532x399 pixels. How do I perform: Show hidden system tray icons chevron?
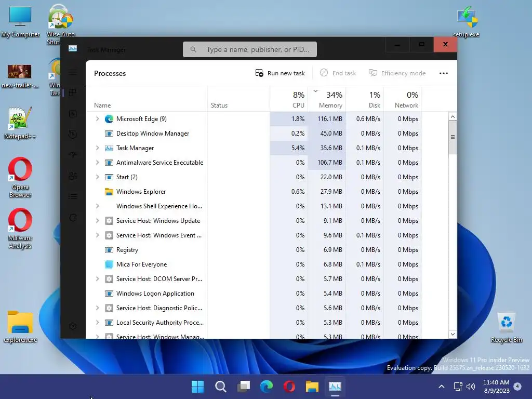tap(442, 387)
